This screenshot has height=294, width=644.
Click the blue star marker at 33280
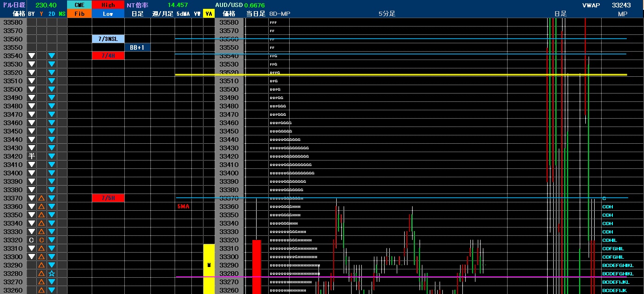[52, 274]
